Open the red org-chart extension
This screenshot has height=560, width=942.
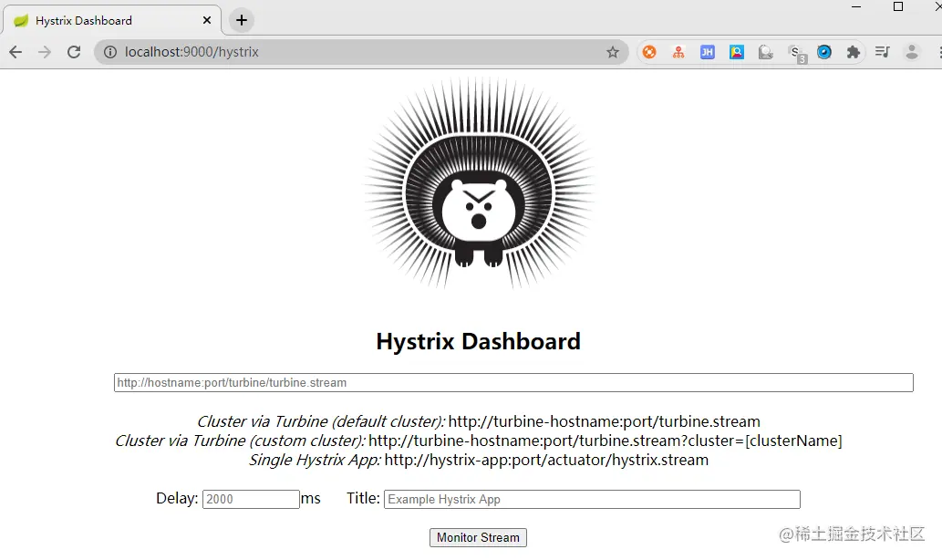[678, 52]
